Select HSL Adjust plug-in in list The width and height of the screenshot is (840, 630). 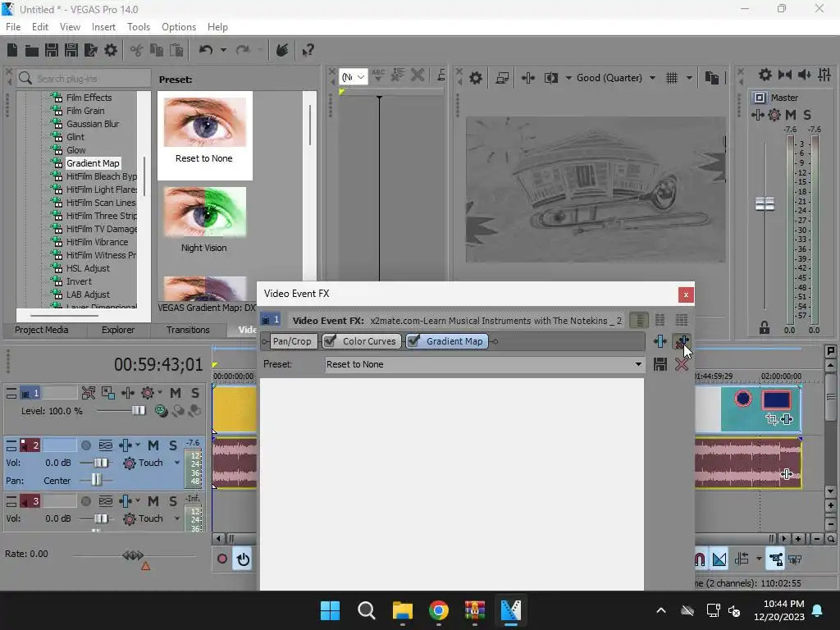pos(88,268)
